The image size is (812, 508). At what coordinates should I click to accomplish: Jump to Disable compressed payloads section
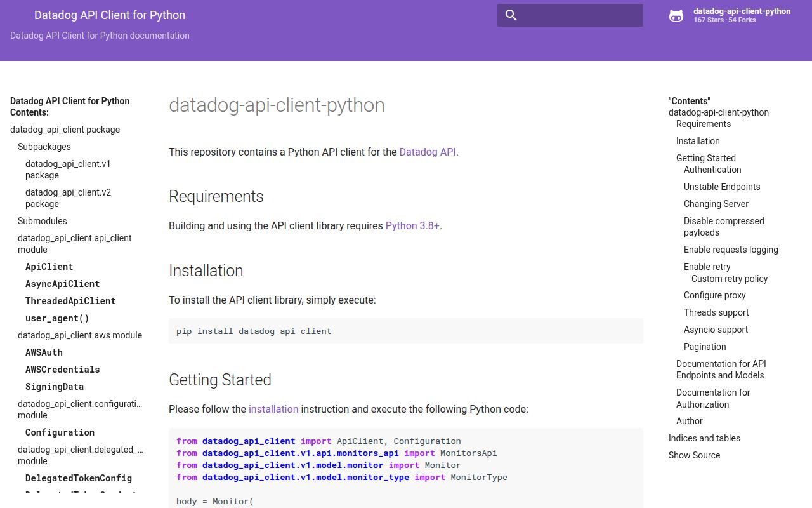(x=724, y=227)
